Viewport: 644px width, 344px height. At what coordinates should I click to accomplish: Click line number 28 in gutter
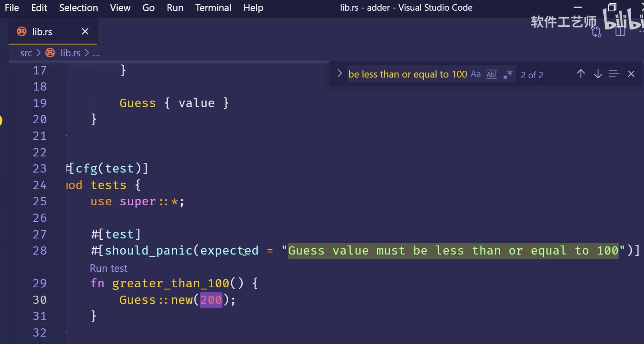(39, 251)
